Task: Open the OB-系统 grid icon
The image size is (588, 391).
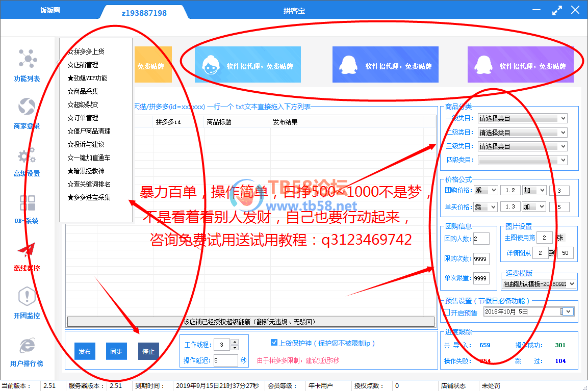Action: [x=28, y=203]
